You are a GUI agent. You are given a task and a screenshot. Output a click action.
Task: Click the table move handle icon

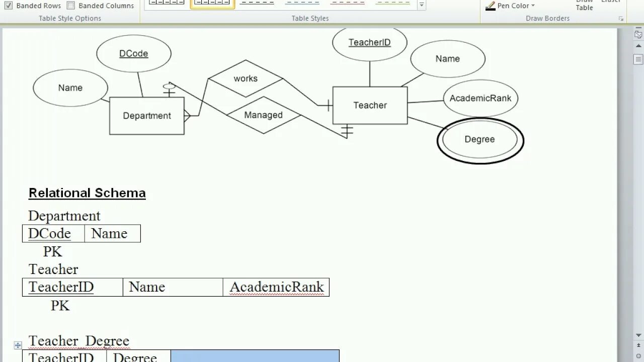click(18, 345)
